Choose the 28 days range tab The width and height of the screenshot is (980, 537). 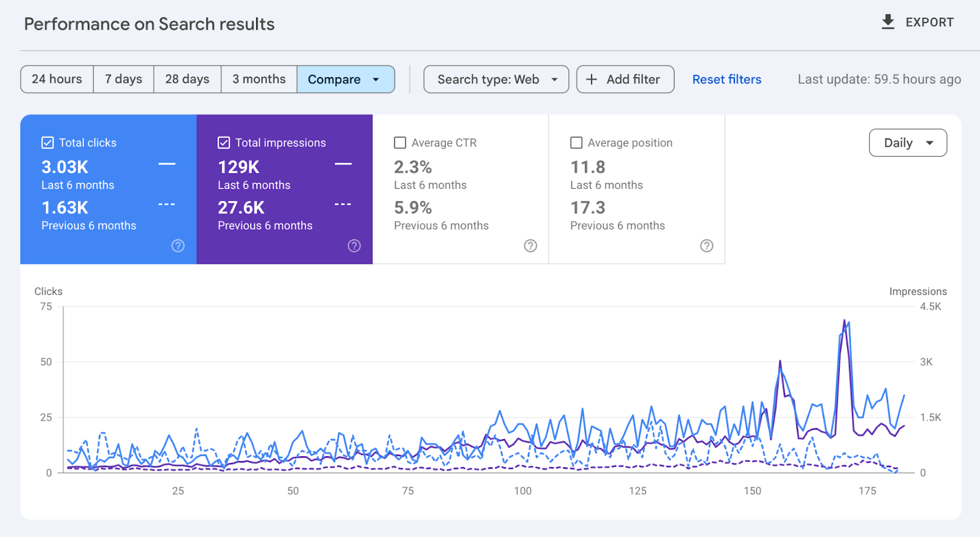point(187,80)
